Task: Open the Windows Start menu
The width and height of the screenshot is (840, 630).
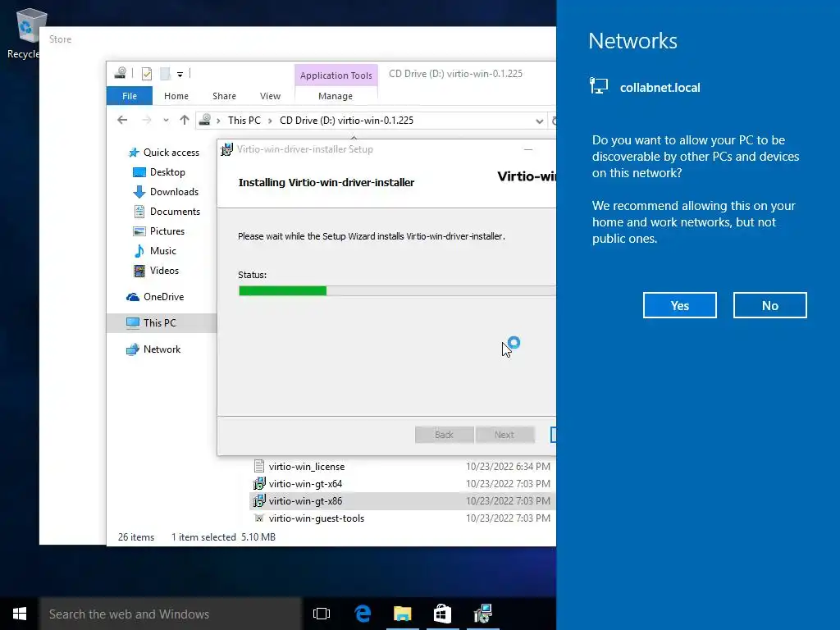Action: tap(20, 614)
